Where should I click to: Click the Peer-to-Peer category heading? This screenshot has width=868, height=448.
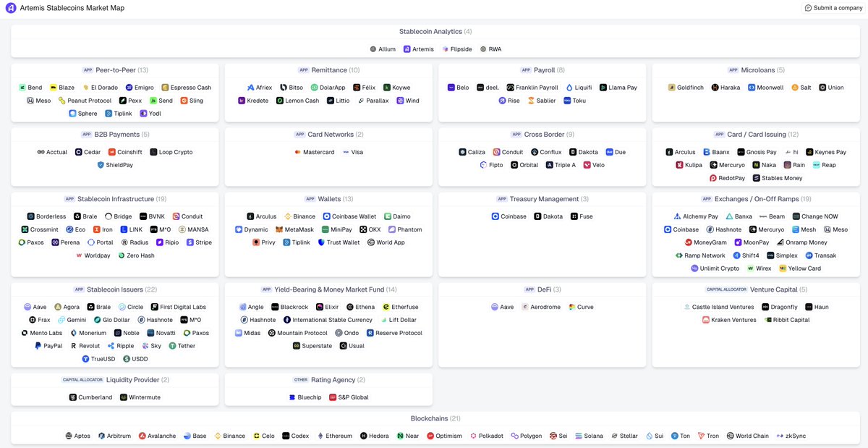pyautogui.click(x=115, y=70)
